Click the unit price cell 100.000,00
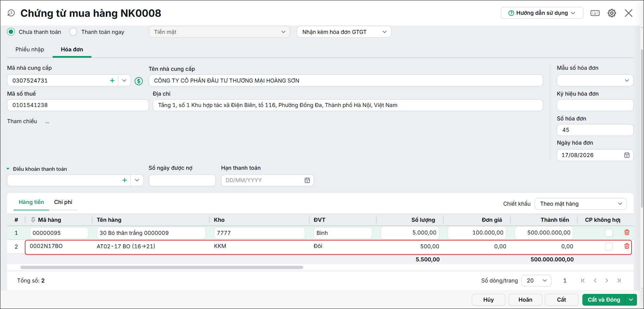 tap(477, 233)
